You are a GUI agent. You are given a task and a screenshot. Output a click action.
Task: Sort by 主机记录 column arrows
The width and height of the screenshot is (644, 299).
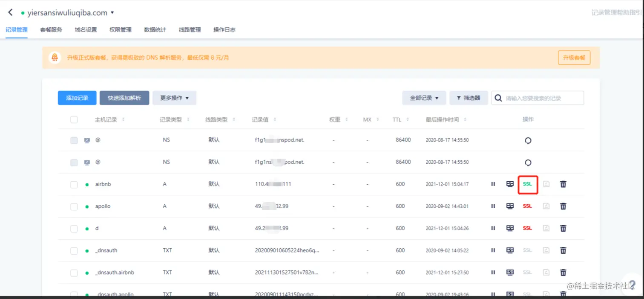point(123,120)
